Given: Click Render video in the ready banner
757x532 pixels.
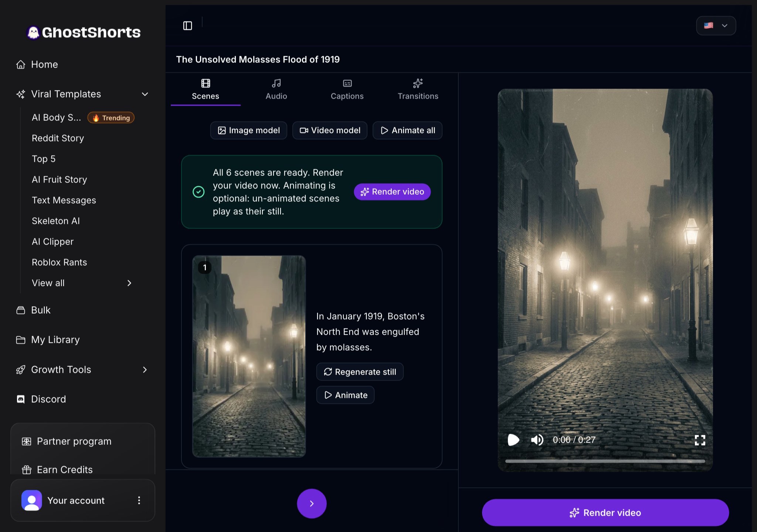Looking at the screenshot, I should tap(392, 192).
